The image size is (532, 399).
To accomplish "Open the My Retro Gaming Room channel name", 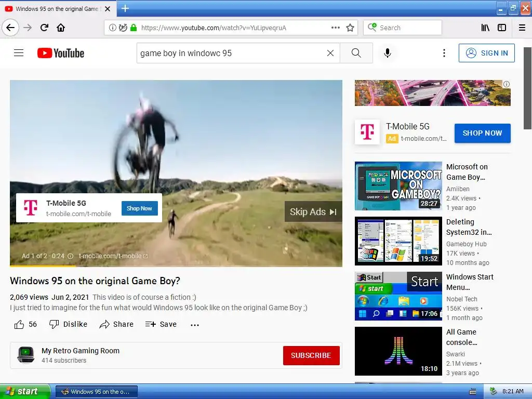I will (x=81, y=351).
